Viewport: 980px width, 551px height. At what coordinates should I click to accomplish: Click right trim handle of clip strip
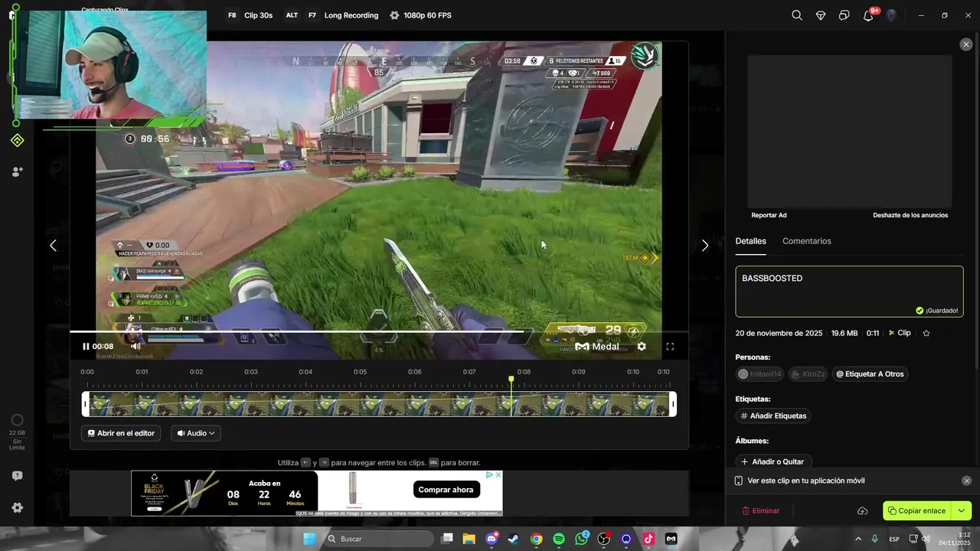[x=673, y=404]
